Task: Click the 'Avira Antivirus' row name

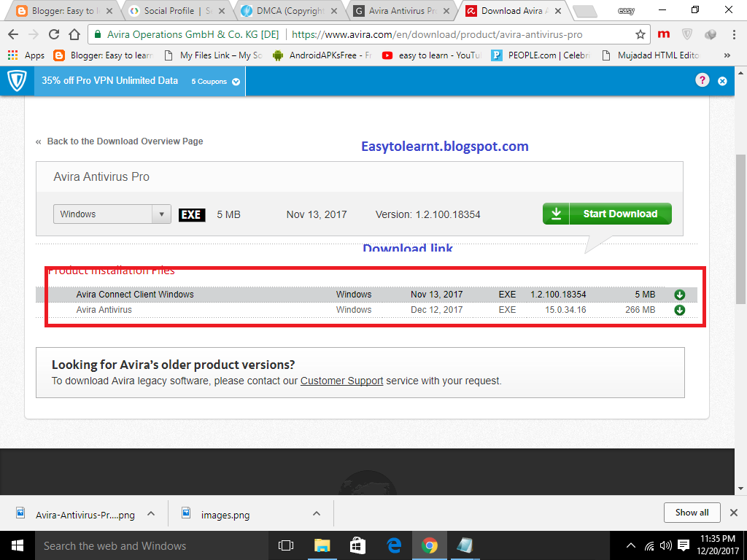Action: pos(104,310)
